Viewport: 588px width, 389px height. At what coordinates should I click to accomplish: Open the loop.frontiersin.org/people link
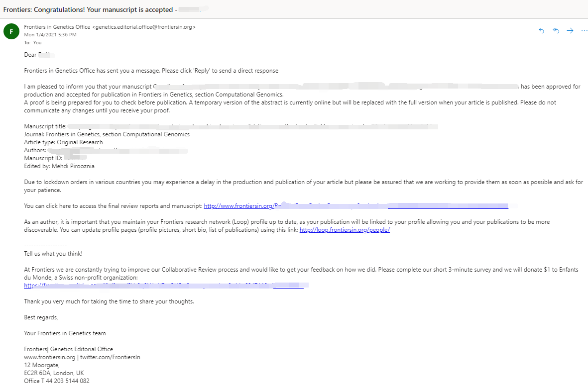pos(345,230)
